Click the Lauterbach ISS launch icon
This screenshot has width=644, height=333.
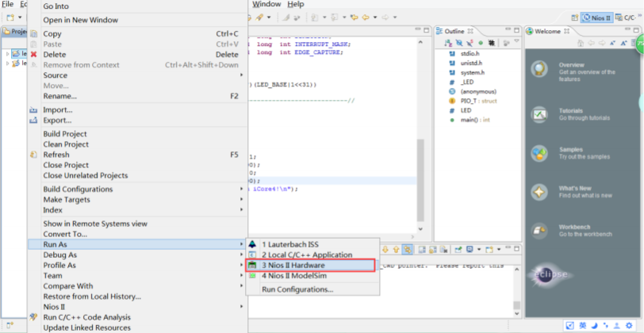[253, 244]
